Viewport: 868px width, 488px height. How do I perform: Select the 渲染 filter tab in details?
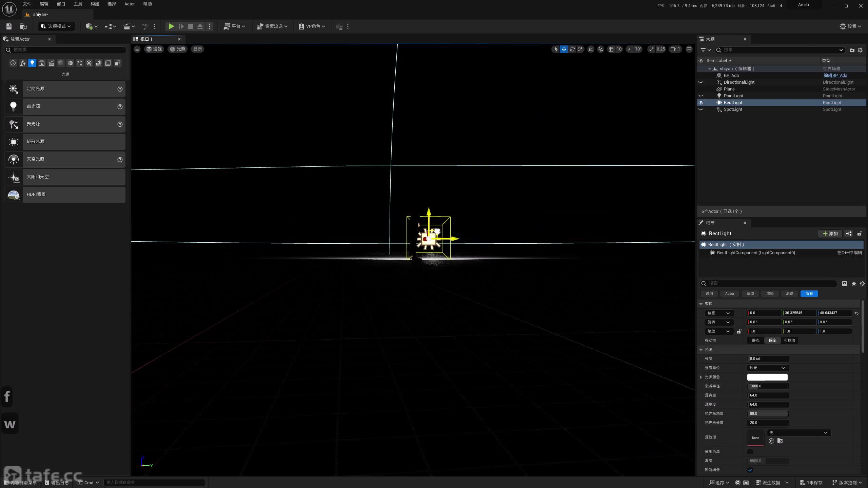pyautogui.click(x=770, y=294)
